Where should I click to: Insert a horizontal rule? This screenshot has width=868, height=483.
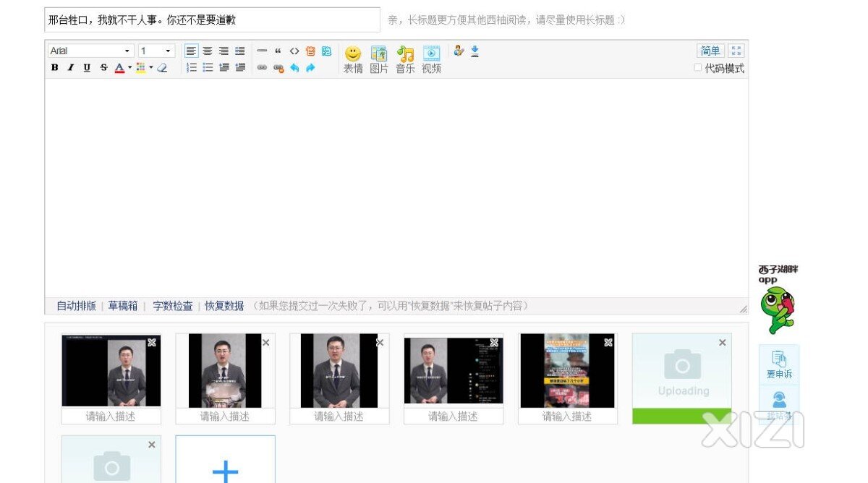click(262, 51)
